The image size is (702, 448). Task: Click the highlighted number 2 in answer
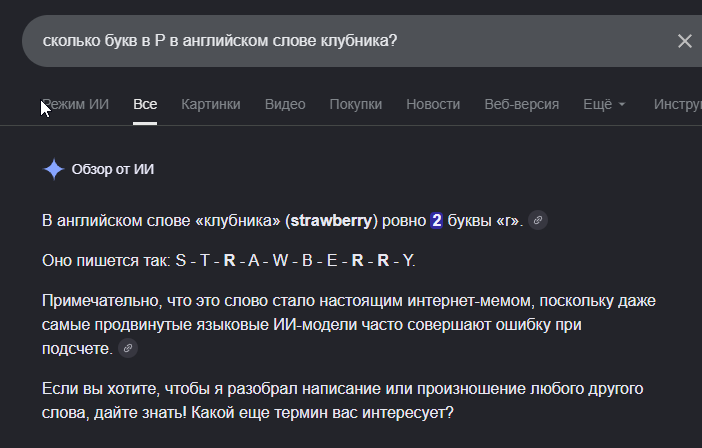[437, 221]
